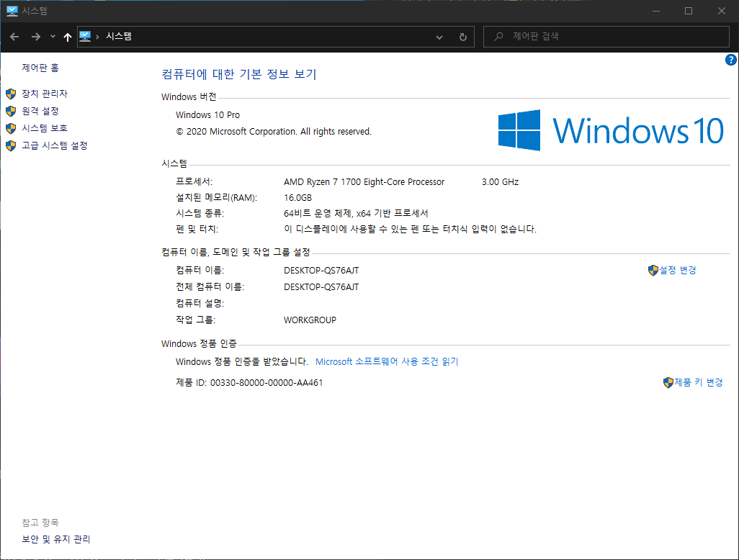The width and height of the screenshot is (739, 560).
Task: Close the 시스템 window
Action: [x=722, y=11]
